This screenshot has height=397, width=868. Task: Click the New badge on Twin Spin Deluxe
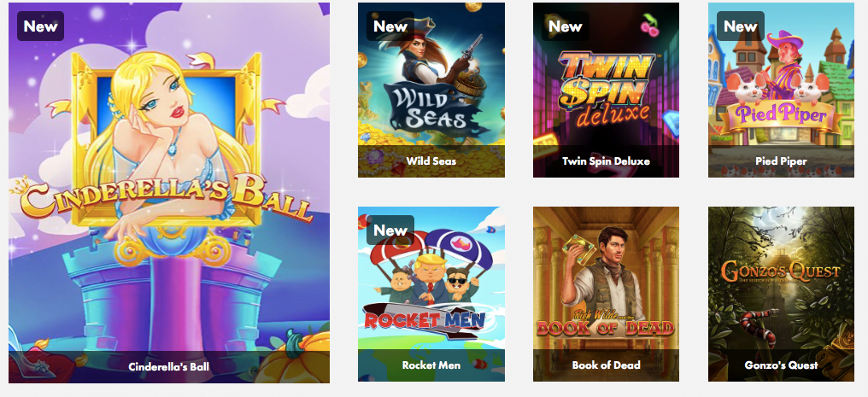tap(566, 26)
